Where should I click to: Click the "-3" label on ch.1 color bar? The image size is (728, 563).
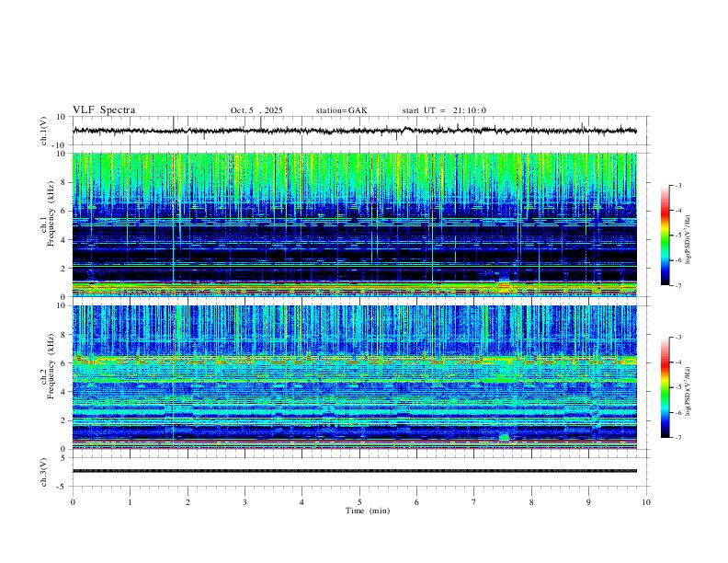[x=678, y=185]
